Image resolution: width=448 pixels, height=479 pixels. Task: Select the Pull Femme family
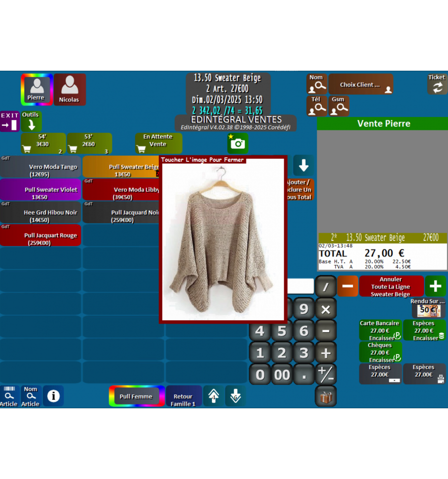pos(136,396)
